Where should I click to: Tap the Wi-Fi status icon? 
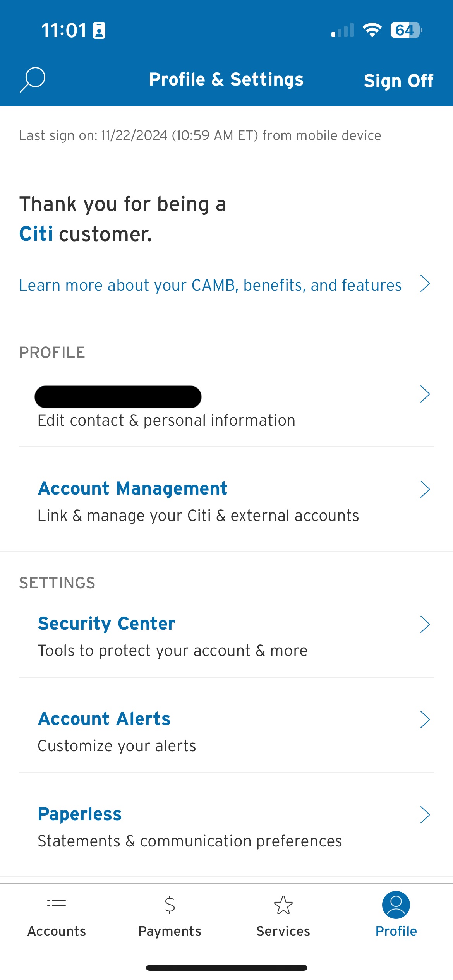pyautogui.click(x=372, y=30)
